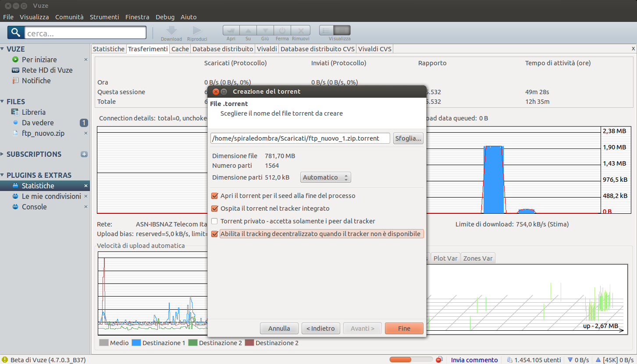Toggle Apri il torrent per il seed checkbox
This screenshot has height=364, width=637.
(x=215, y=196)
